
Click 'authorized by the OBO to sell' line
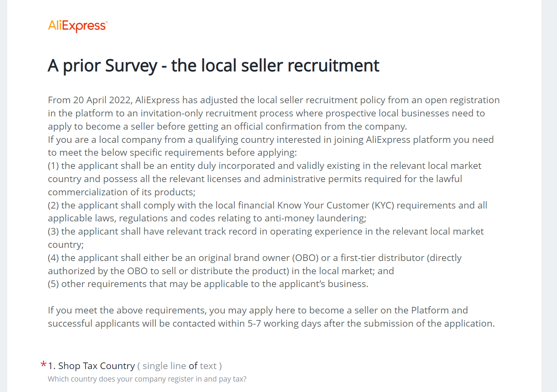point(221,271)
